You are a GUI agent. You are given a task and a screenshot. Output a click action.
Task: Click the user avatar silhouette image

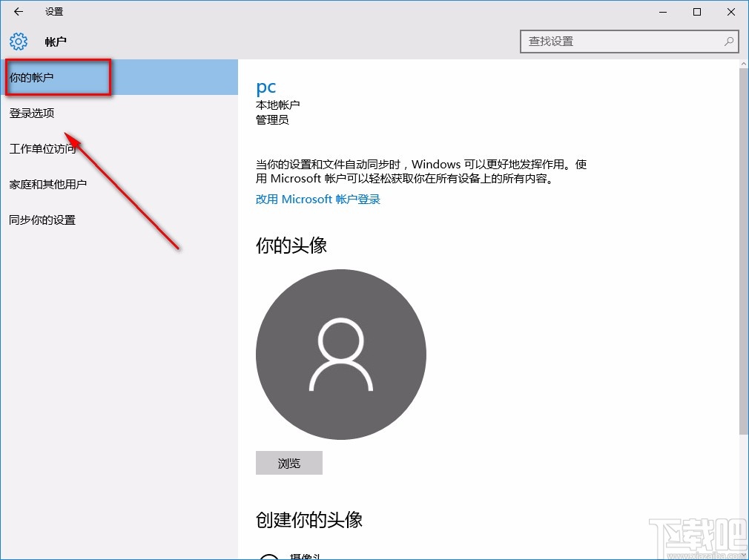pyautogui.click(x=340, y=355)
